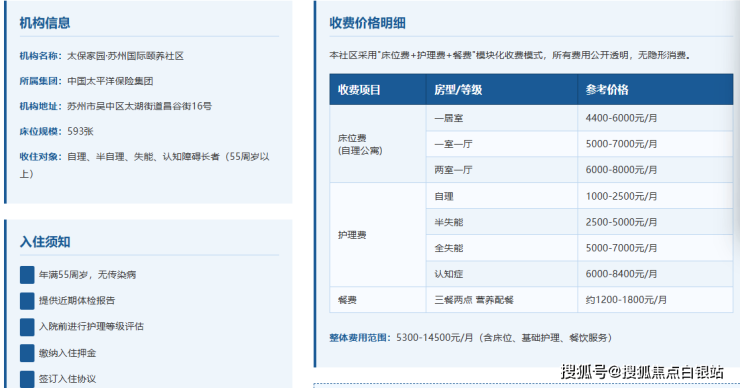
Task: Click the 约1200-1800元/月 price cell
Action: [655, 300]
